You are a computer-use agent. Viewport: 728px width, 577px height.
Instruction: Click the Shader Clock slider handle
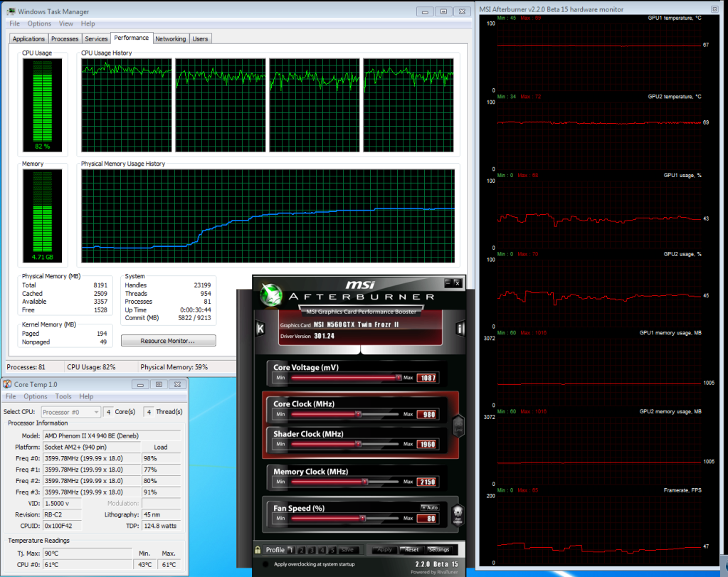[x=358, y=444]
